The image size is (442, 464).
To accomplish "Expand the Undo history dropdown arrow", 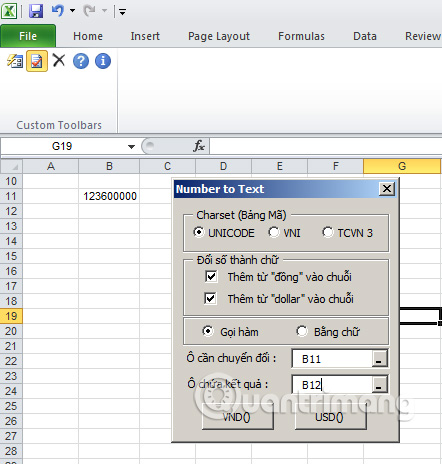I will (x=72, y=11).
